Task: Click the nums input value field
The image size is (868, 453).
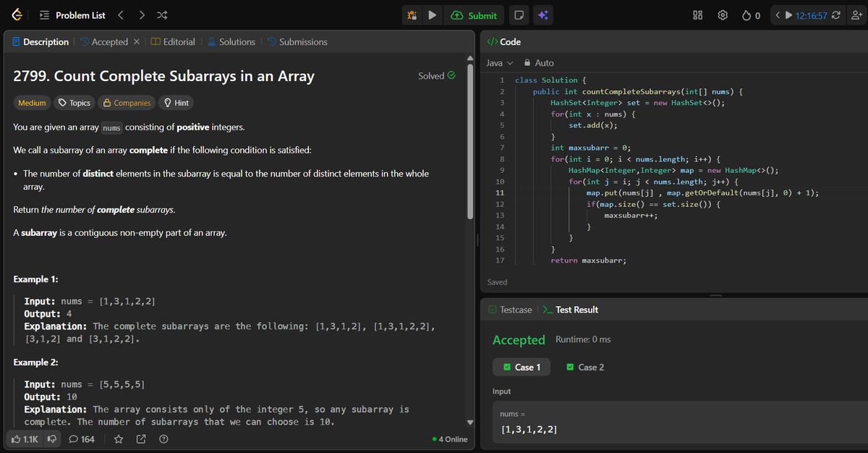Action: tap(680, 422)
